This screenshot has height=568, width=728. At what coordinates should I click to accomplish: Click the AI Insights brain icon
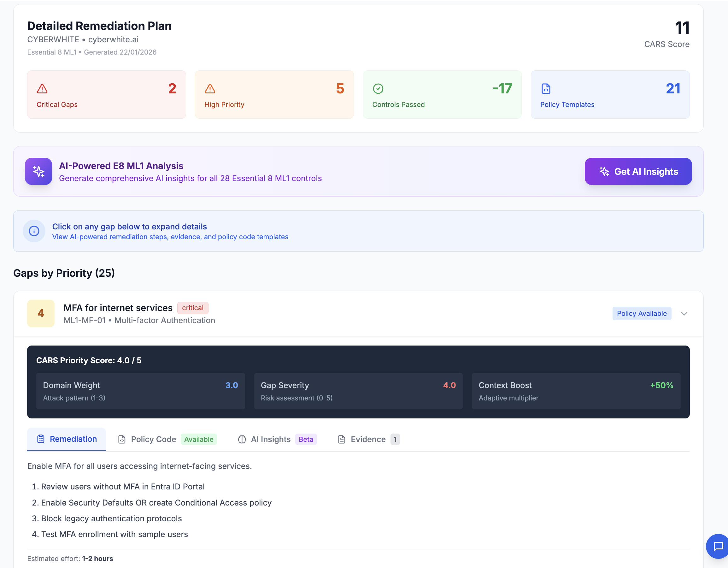(x=242, y=439)
